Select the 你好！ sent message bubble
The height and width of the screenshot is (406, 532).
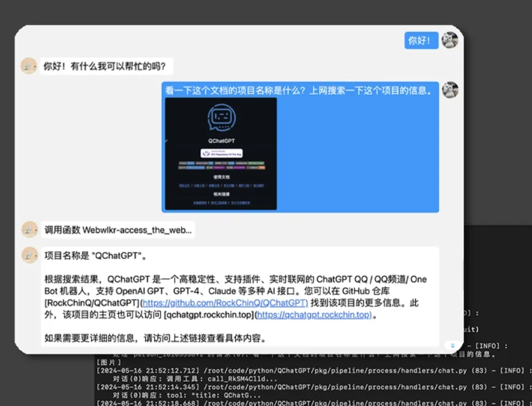[420, 40]
